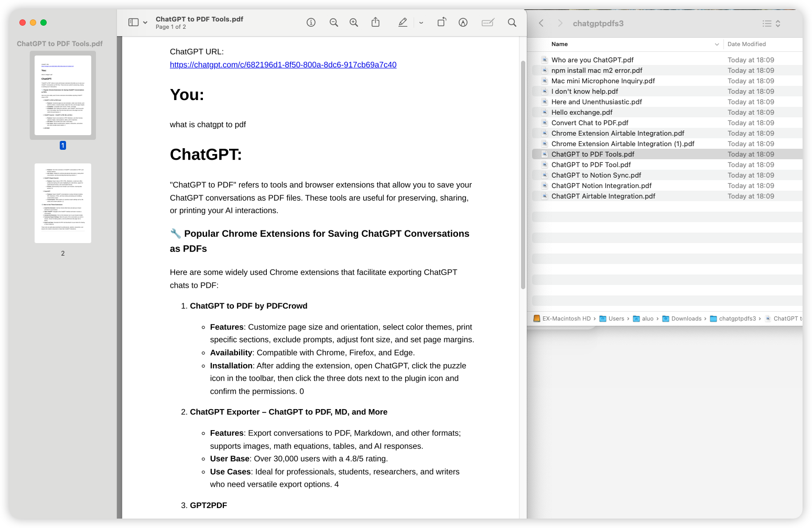Viewport: 812px width, 528px height.
Task: Select the page 2 thumbnail
Action: [62, 203]
